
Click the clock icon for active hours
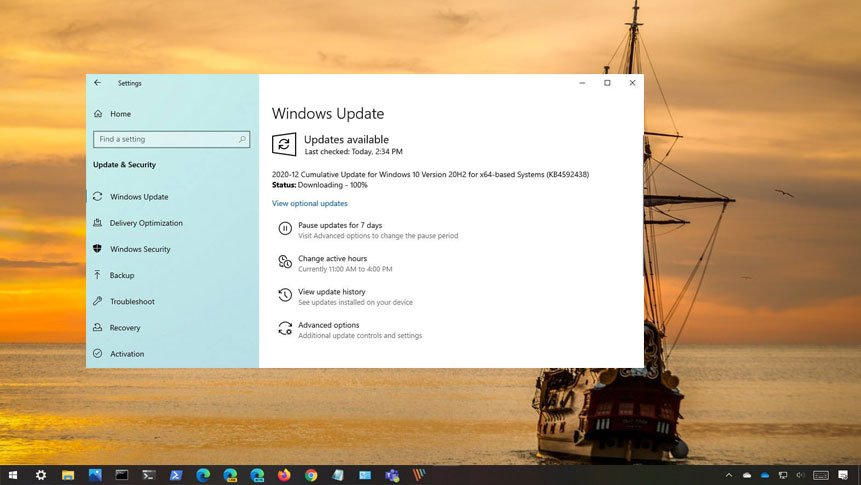click(285, 262)
